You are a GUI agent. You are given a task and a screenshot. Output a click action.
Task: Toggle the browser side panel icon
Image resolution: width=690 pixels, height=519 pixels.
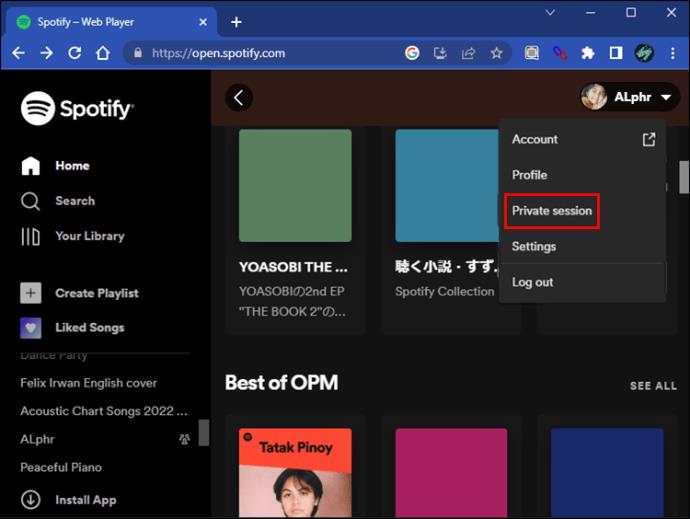click(616, 53)
